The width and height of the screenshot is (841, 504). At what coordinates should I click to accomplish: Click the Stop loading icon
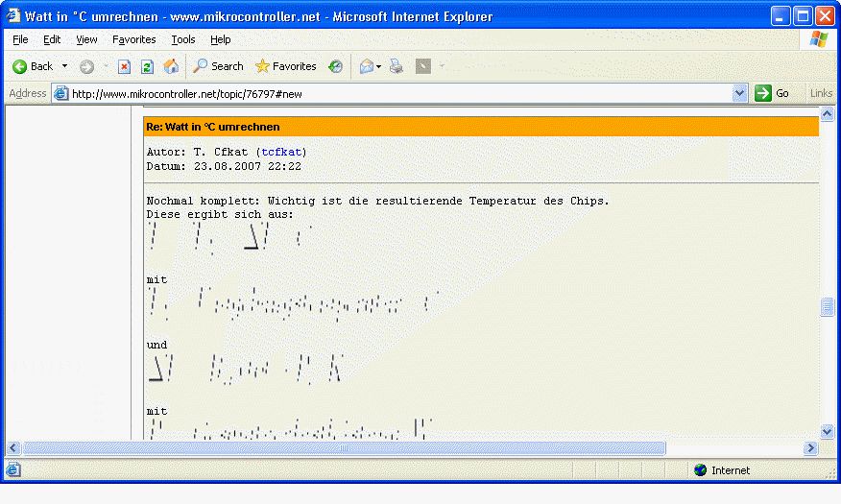click(125, 66)
